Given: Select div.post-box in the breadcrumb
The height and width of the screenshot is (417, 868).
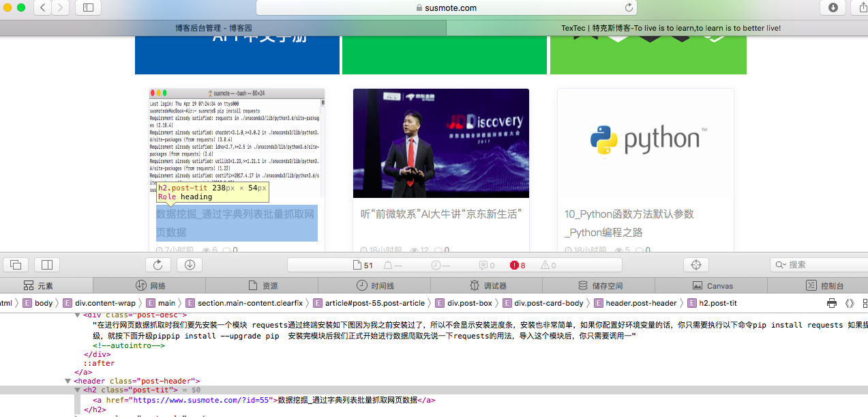Looking at the screenshot, I should coord(463,303).
